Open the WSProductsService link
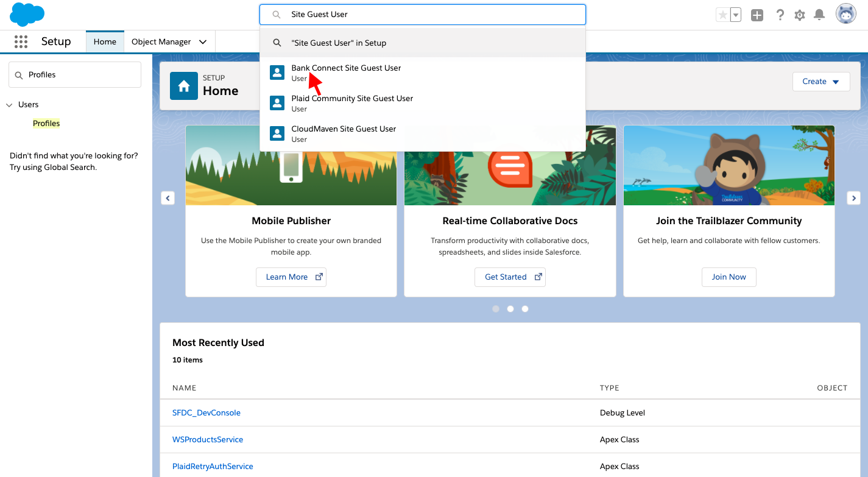 208,439
